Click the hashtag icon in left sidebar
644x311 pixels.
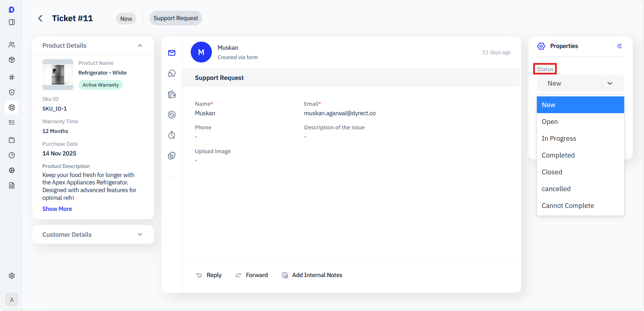pos(12,77)
